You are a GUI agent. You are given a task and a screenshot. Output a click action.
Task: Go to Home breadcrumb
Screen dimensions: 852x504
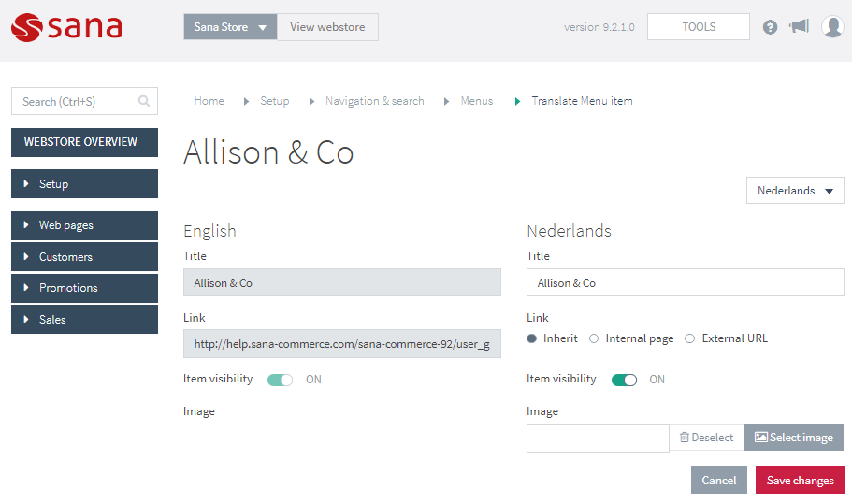[209, 101]
